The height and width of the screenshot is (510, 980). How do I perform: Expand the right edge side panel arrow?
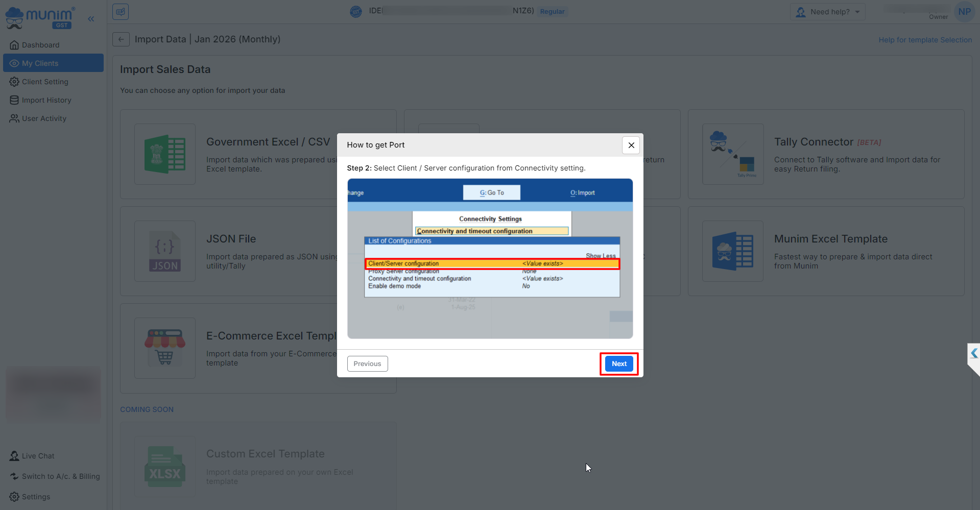974,353
